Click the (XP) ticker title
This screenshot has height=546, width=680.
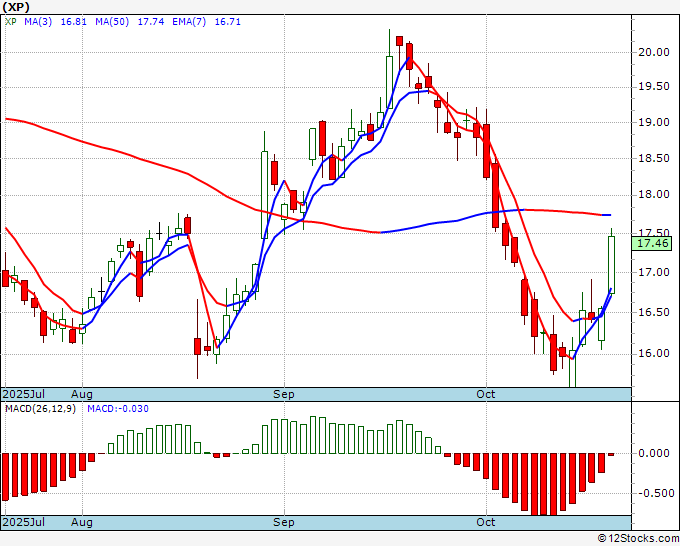click(x=16, y=7)
